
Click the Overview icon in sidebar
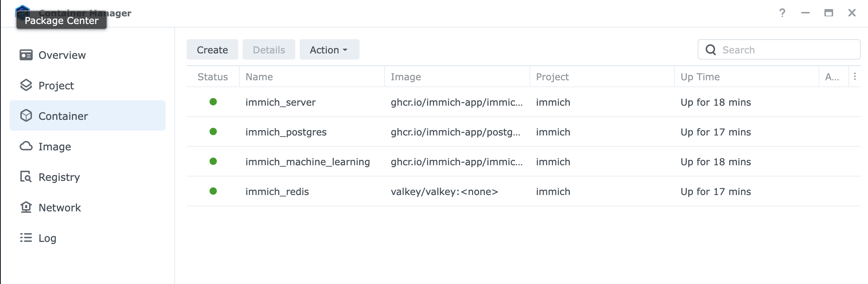coord(26,55)
